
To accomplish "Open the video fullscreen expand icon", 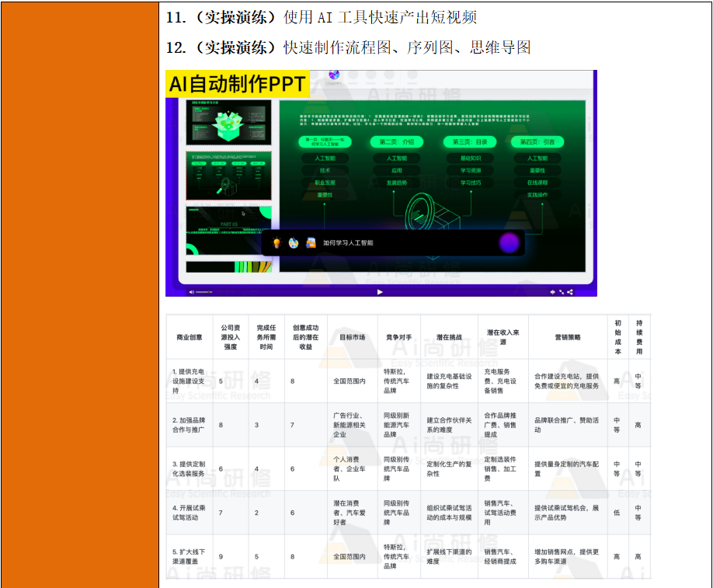I will [x=562, y=292].
